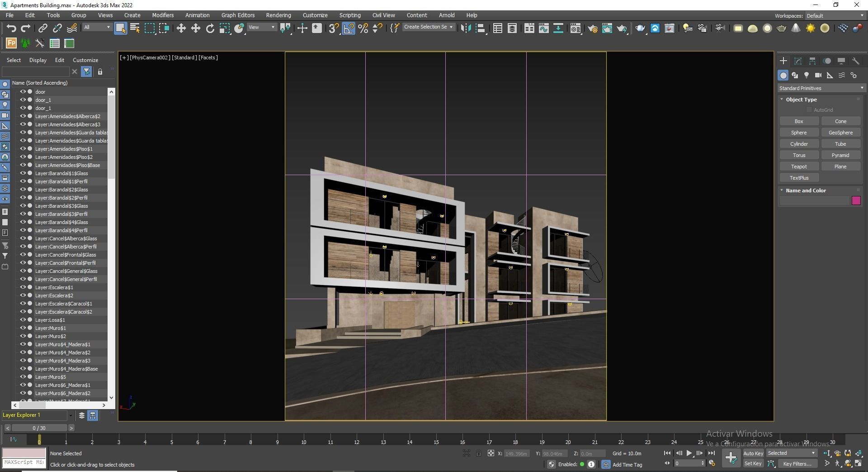Click the Mirror tool icon
The image size is (868, 472).
tap(466, 28)
